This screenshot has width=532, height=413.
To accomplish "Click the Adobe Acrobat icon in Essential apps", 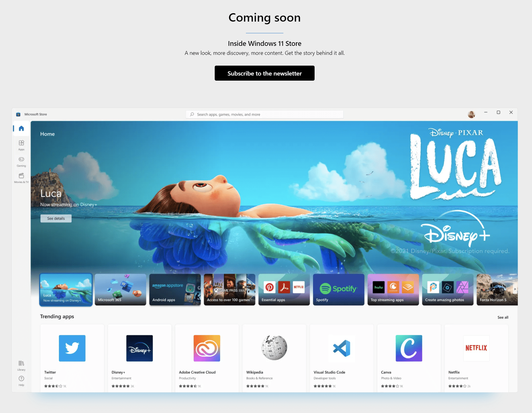I will click(284, 287).
